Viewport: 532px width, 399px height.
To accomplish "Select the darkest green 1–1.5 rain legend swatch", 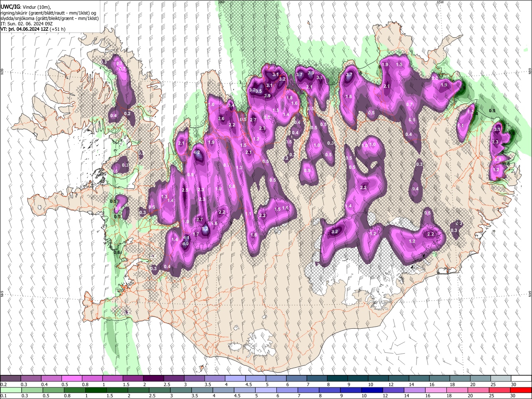I will point(96,390).
